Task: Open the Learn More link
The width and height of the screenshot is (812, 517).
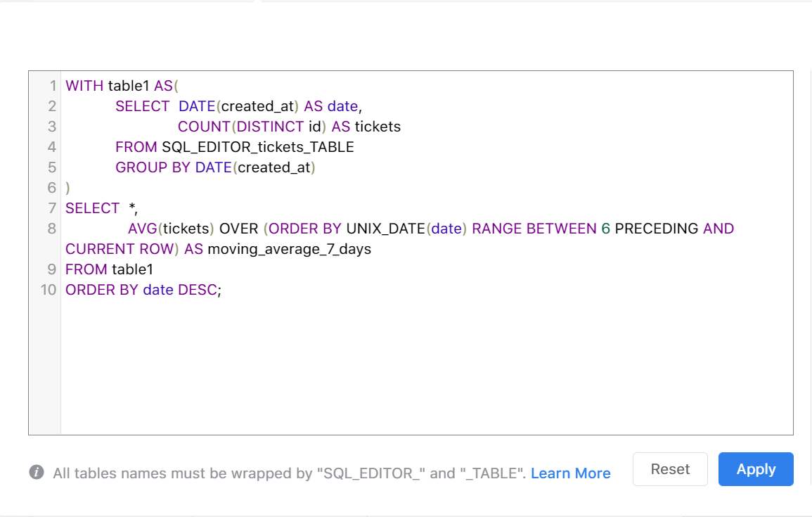Action: click(x=570, y=473)
